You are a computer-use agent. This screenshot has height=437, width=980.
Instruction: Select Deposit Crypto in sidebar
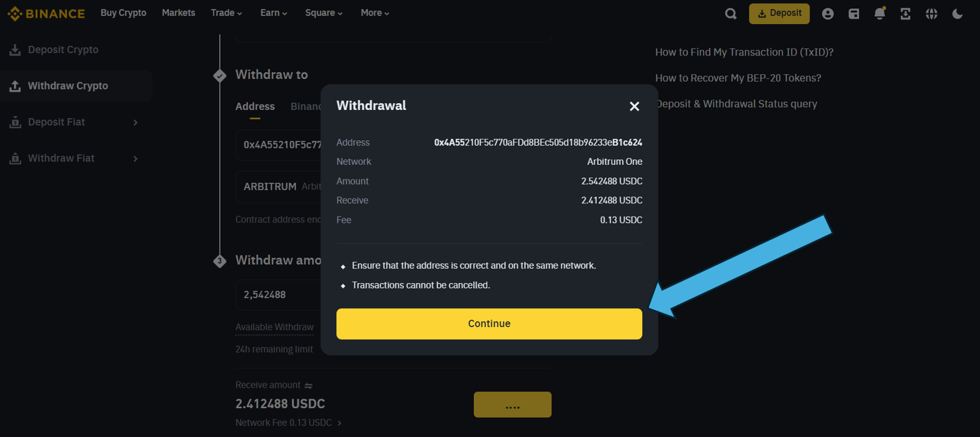coord(63,49)
